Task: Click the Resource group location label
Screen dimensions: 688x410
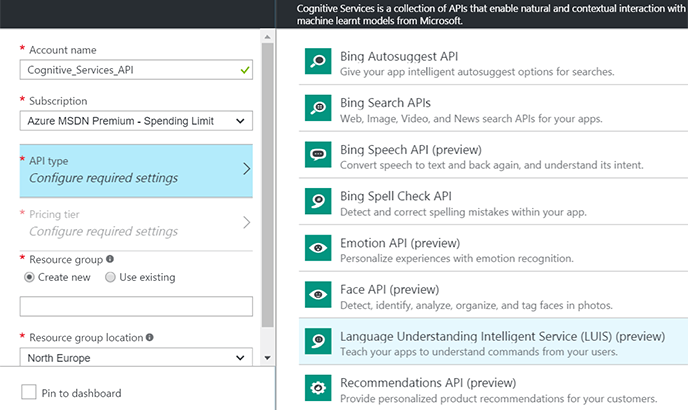Action: click(86, 338)
